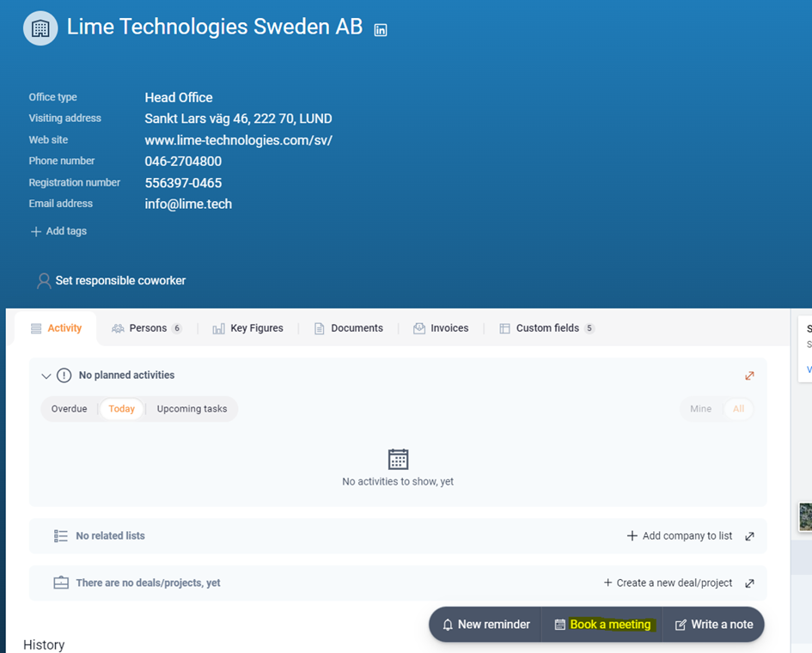Click the visiting address Sankt Lars väg 46
The image size is (812, 653).
238,119
